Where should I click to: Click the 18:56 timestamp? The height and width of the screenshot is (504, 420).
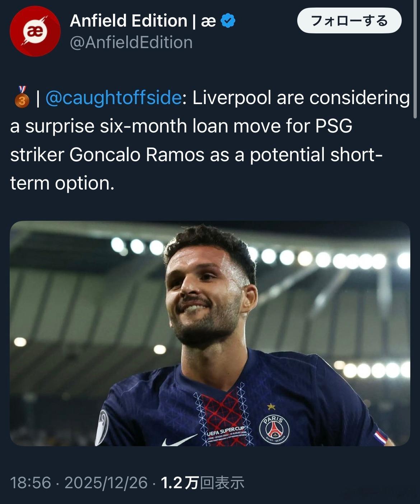click(31, 483)
